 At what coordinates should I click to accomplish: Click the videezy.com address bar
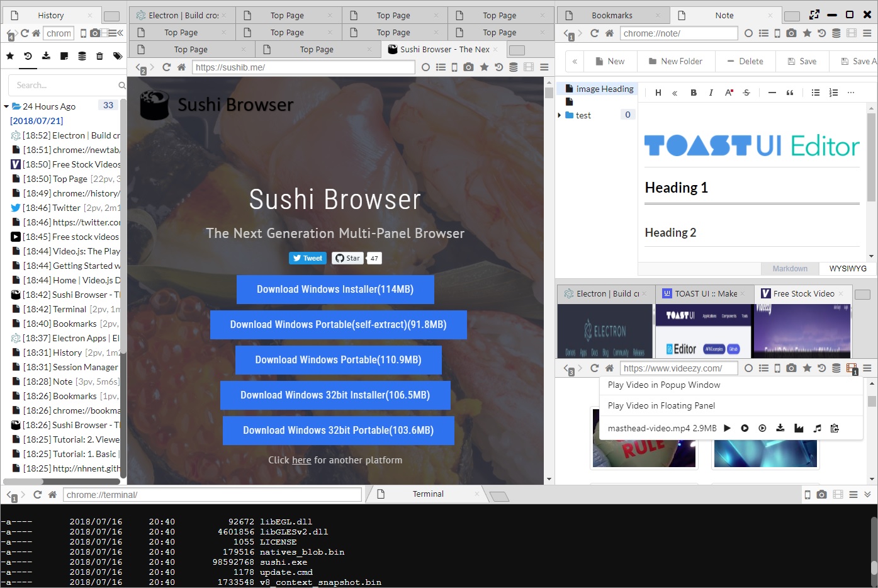(x=678, y=368)
